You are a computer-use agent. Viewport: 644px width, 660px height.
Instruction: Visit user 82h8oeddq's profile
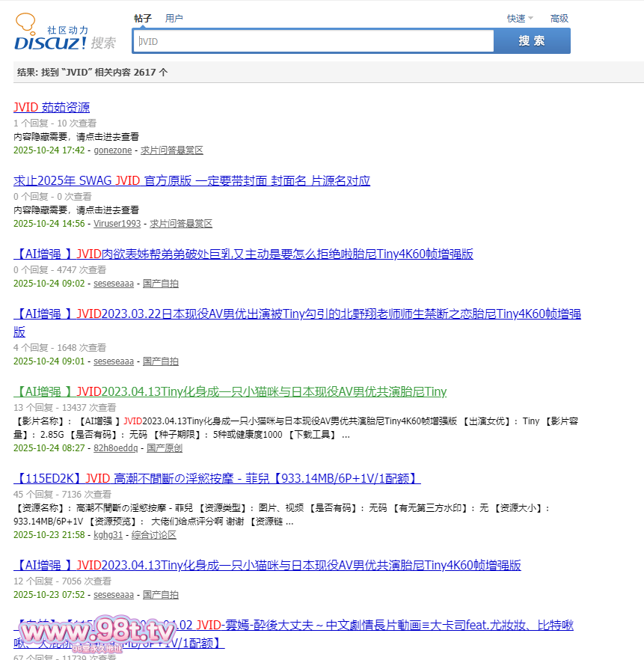click(115, 448)
